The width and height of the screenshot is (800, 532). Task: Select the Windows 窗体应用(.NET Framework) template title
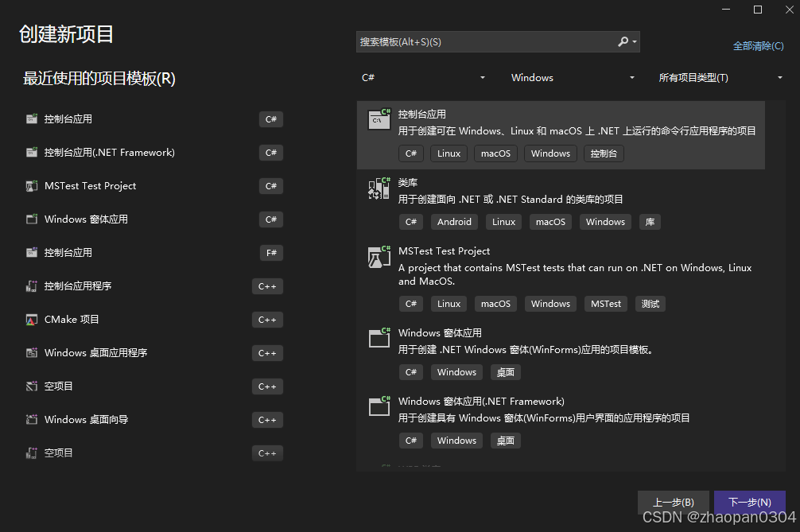[x=481, y=402]
